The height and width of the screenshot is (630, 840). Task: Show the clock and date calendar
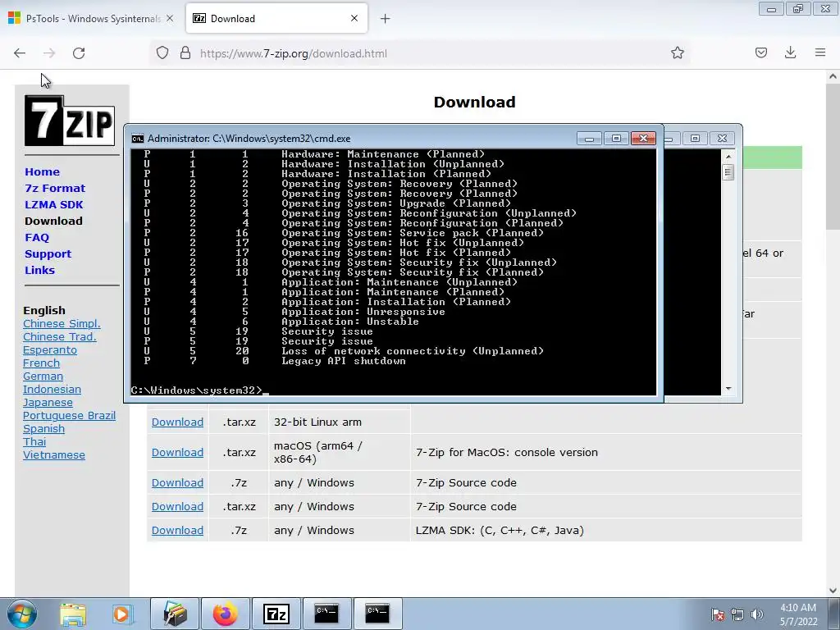798,614
